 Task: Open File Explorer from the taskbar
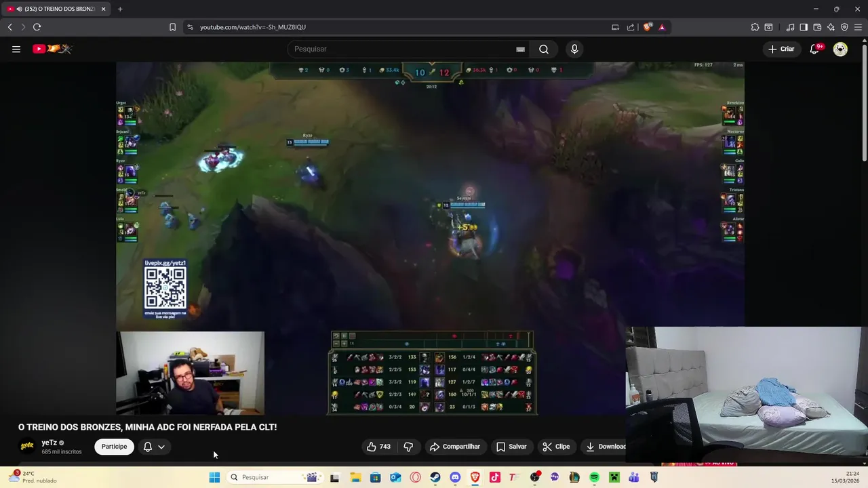tap(355, 477)
